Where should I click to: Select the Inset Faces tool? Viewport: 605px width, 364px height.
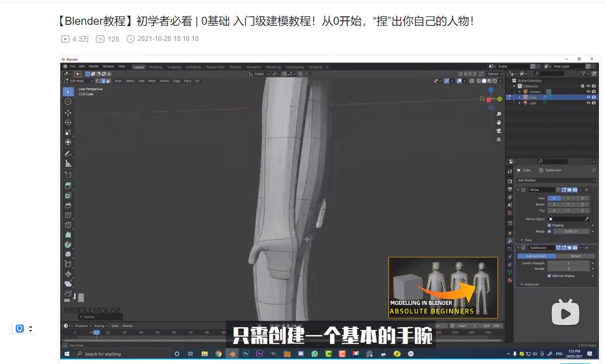point(68,195)
